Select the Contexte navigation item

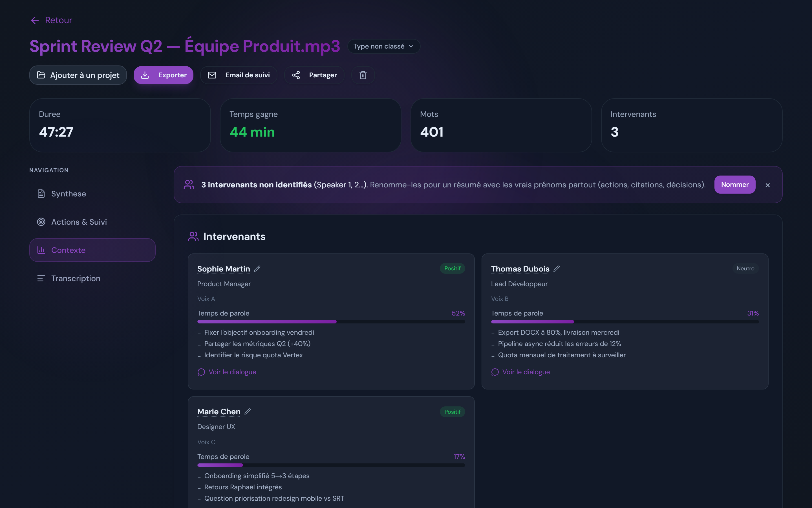(x=92, y=250)
